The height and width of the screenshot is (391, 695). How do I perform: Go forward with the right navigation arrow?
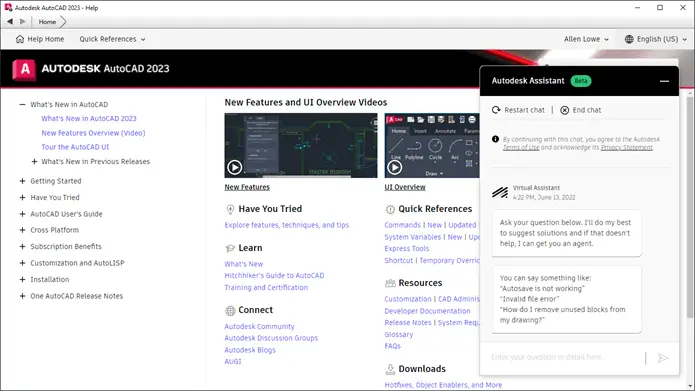(23, 21)
